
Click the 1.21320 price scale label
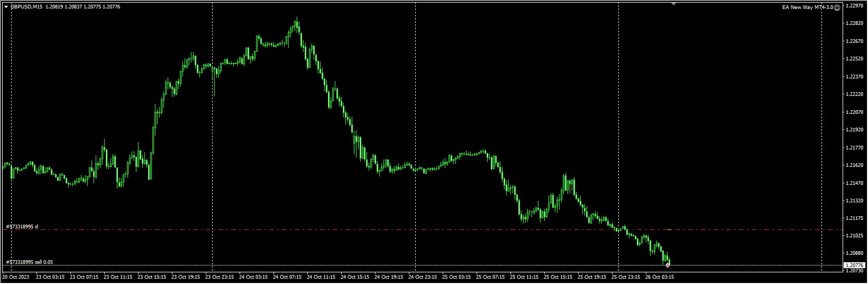point(855,201)
